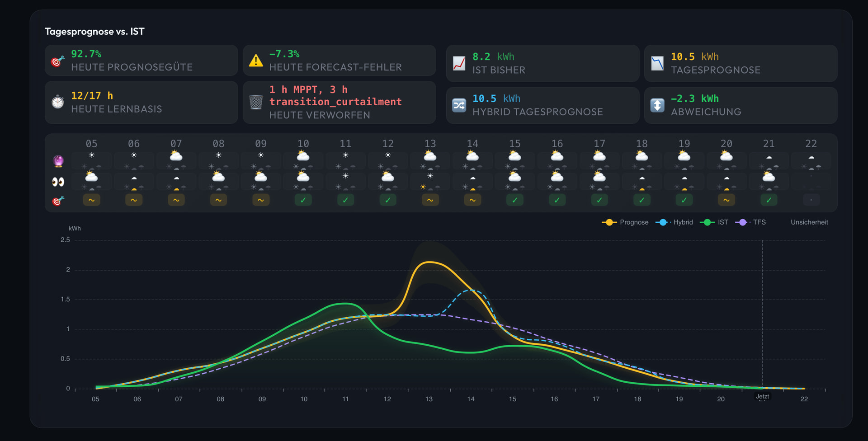This screenshot has height=441, width=868.
Task: Click the "12/17 h" Lernbasis value
Action: pos(92,96)
